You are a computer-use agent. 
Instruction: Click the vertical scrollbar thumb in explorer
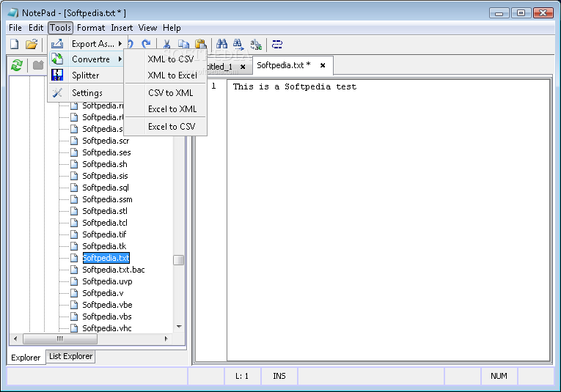click(x=178, y=260)
